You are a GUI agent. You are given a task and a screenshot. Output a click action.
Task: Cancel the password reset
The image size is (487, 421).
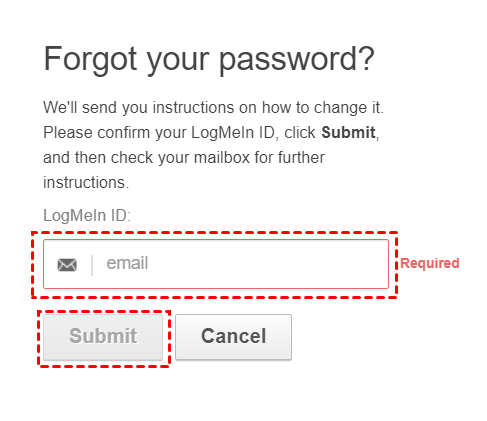coord(233,337)
